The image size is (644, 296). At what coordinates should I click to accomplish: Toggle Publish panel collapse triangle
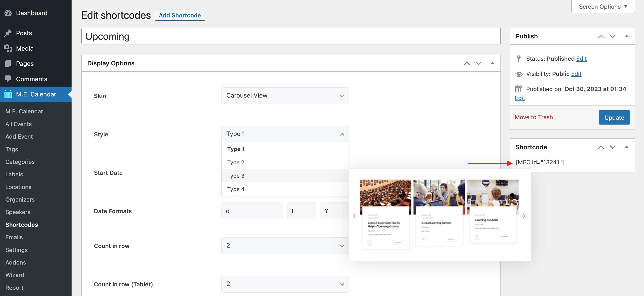point(627,36)
